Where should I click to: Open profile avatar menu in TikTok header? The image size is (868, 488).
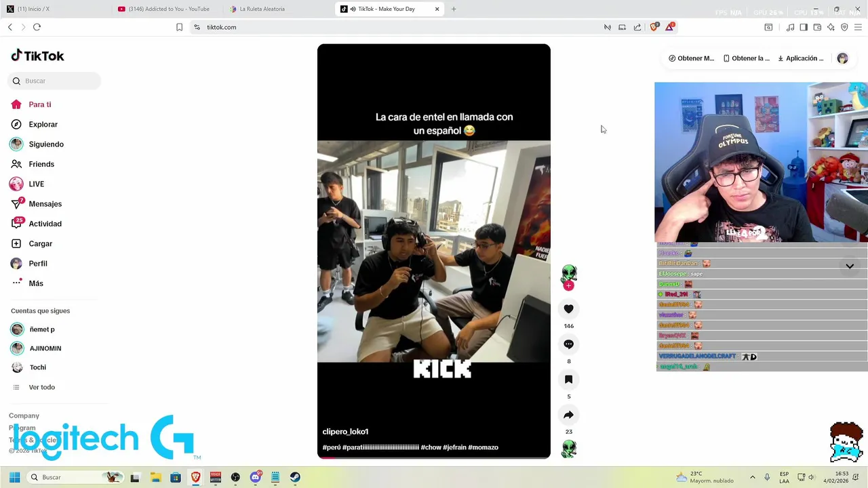[x=842, y=58]
